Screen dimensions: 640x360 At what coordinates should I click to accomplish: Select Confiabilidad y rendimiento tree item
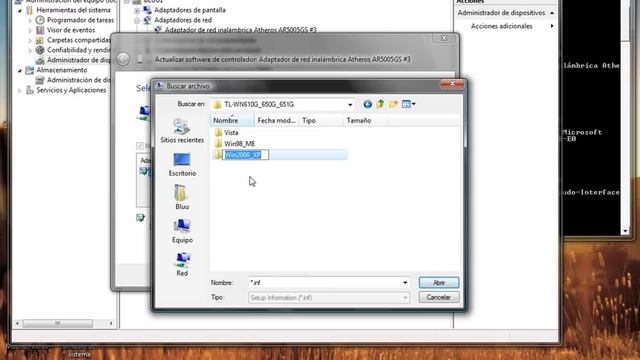click(x=78, y=50)
